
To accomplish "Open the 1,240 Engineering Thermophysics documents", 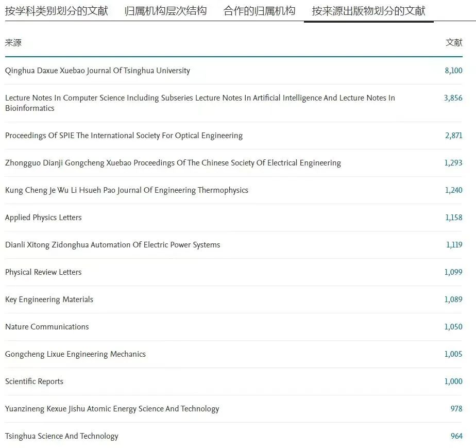I will coord(453,190).
